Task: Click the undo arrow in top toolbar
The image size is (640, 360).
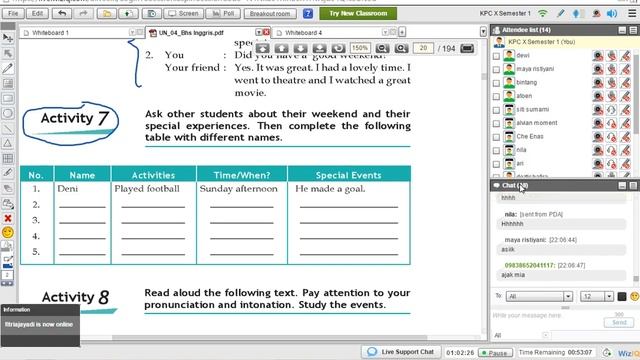Action: pos(62,13)
